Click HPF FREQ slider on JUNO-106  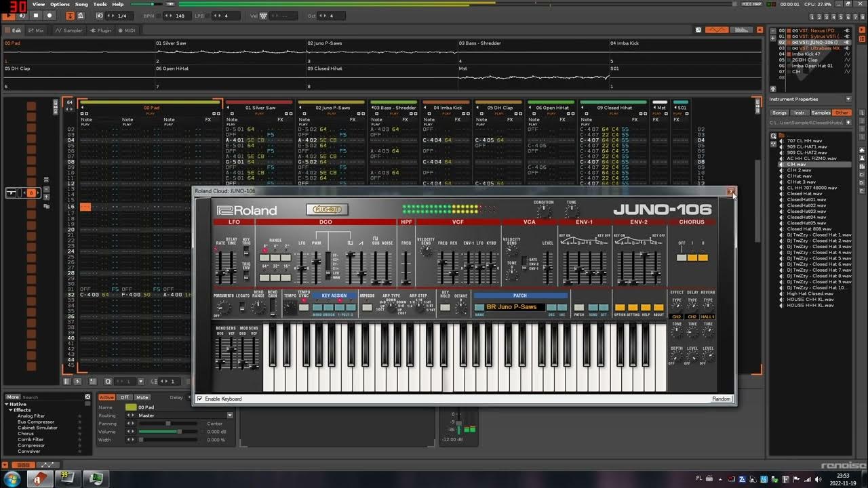click(406, 268)
